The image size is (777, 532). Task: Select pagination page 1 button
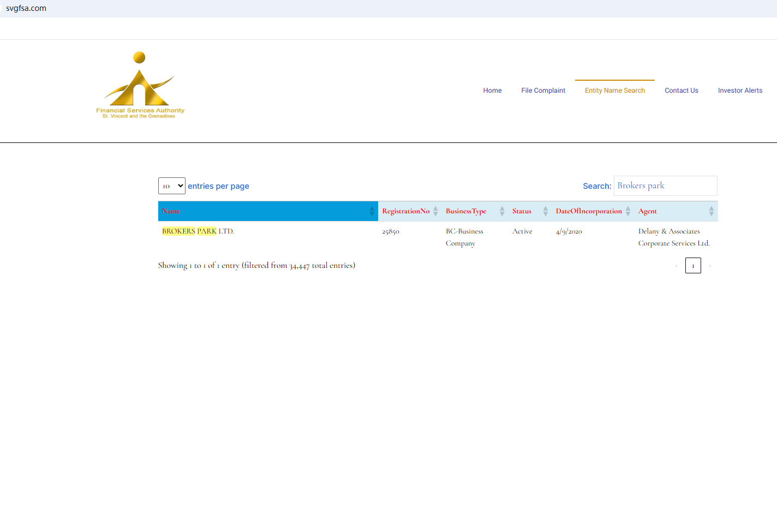pyautogui.click(x=693, y=266)
